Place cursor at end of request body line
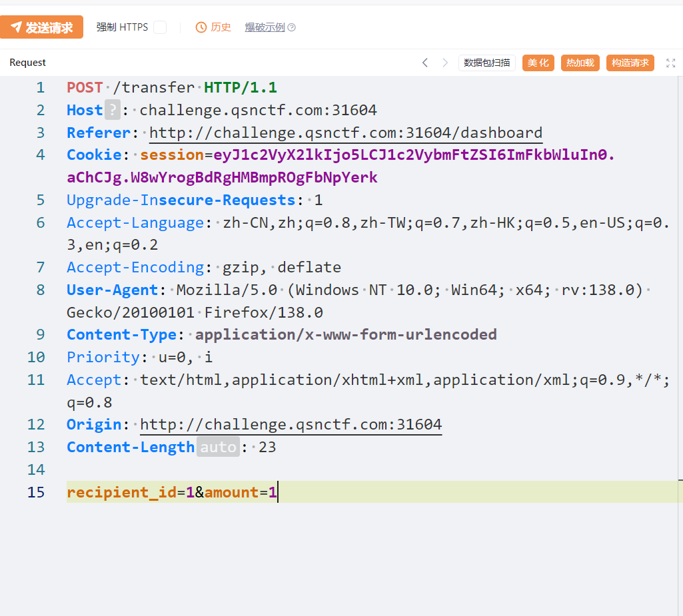Viewport: 683px width, 616px height. click(x=278, y=492)
